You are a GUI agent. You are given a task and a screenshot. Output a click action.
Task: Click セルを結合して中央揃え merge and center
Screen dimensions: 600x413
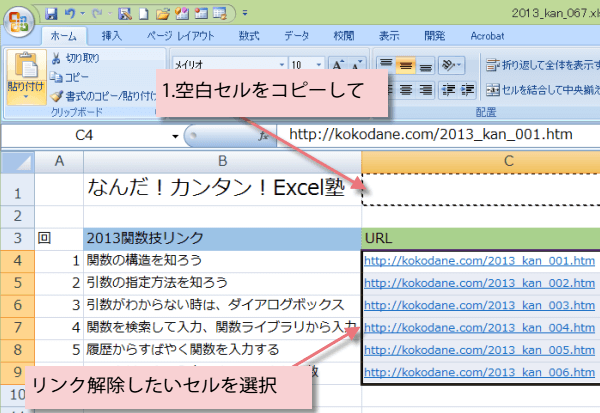point(543,90)
